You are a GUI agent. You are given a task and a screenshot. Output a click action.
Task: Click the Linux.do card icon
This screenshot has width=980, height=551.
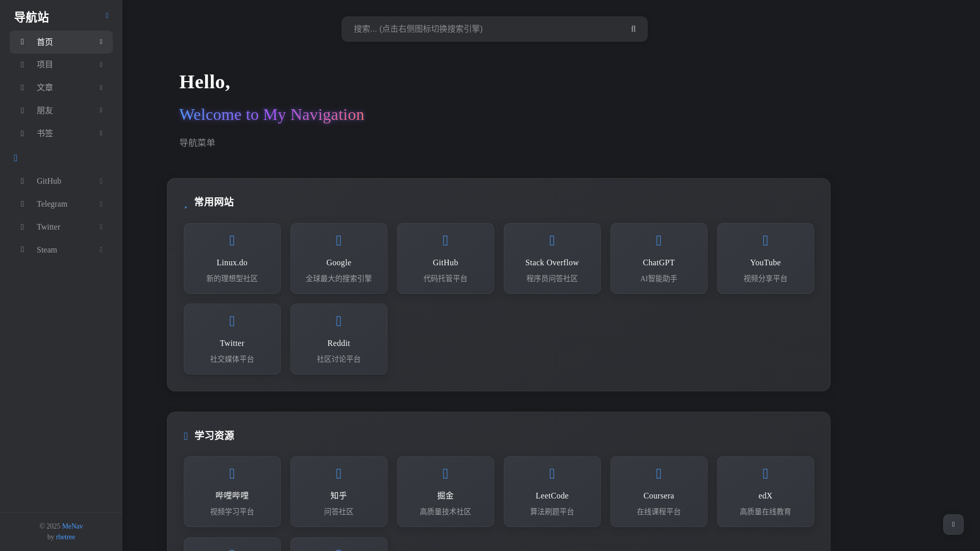coord(232,240)
